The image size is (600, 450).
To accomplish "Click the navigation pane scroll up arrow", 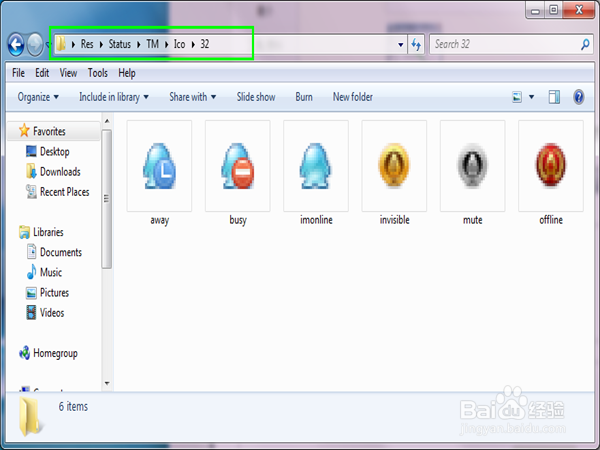I will coord(107,121).
